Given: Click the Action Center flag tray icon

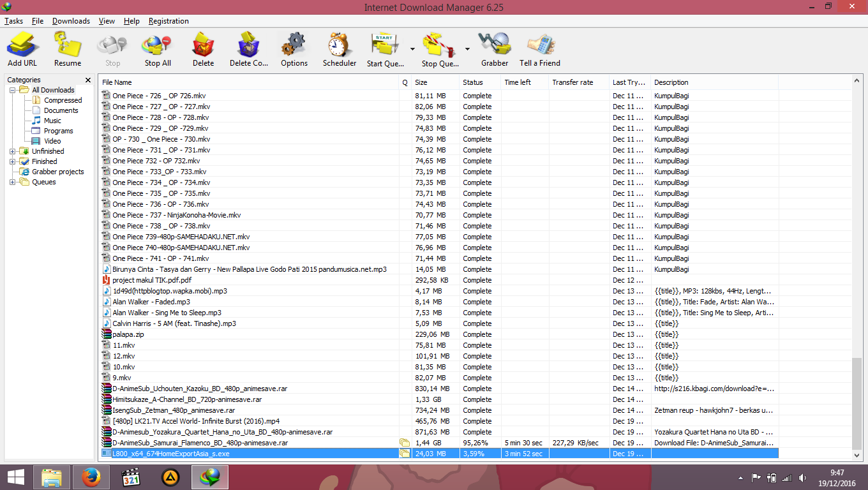Looking at the screenshot, I should (756, 477).
